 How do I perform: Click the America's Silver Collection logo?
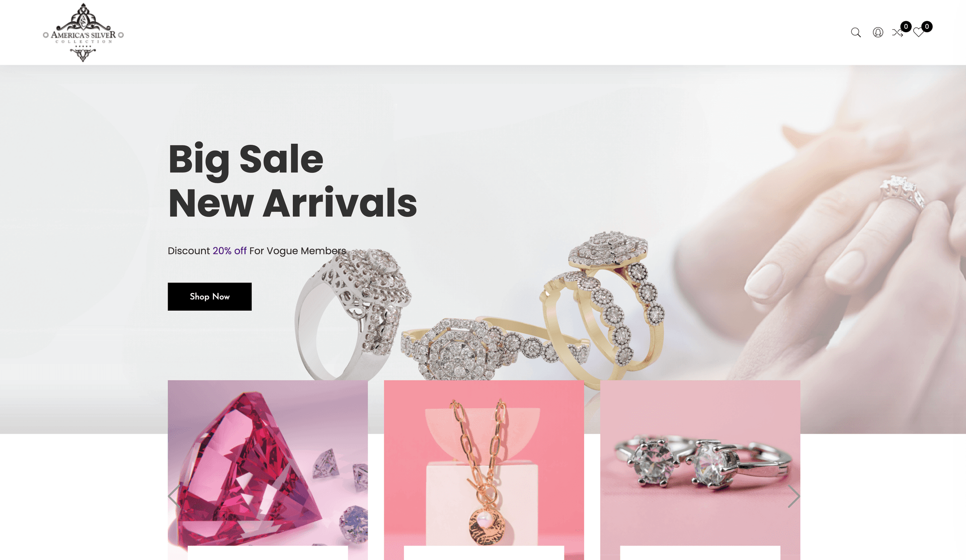[83, 33]
